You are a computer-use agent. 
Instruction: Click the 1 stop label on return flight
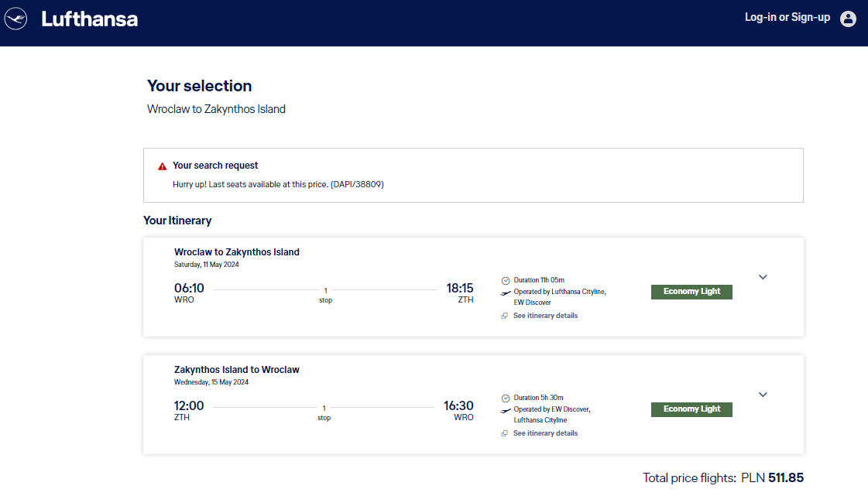[324, 413]
